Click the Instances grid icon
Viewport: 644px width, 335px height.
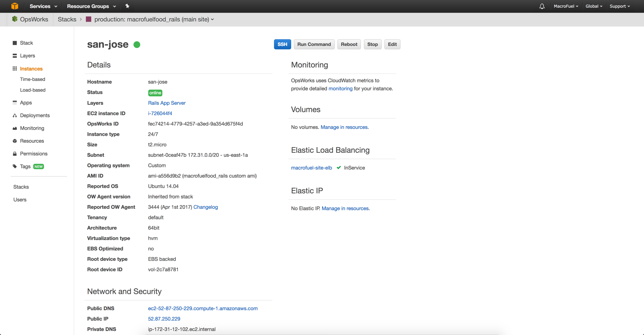(x=15, y=69)
